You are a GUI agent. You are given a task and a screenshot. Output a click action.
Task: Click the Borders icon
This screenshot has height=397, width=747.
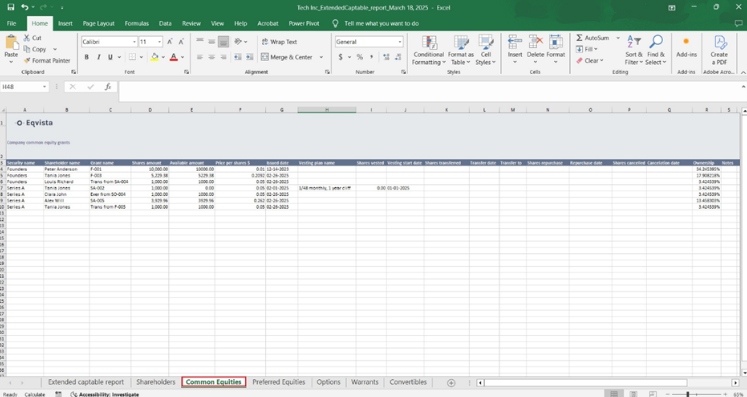(x=132, y=57)
